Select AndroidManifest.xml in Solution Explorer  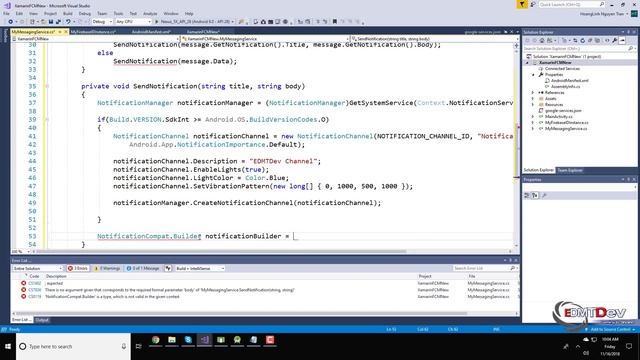569,81
